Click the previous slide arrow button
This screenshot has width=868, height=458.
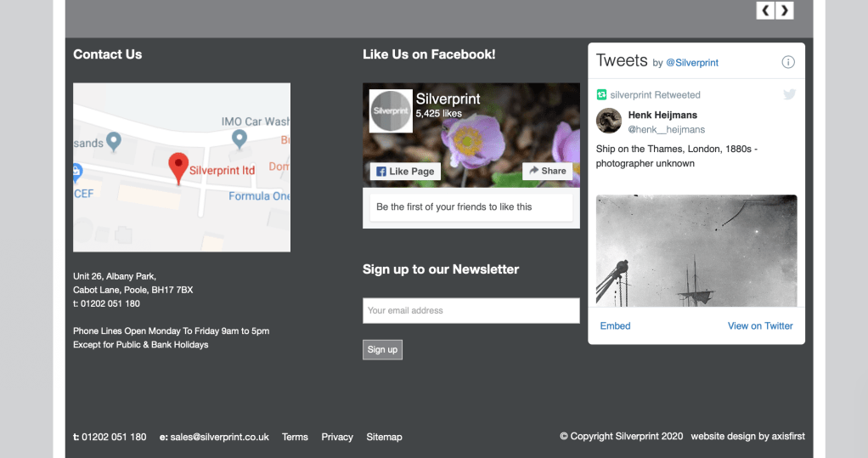coord(766,10)
